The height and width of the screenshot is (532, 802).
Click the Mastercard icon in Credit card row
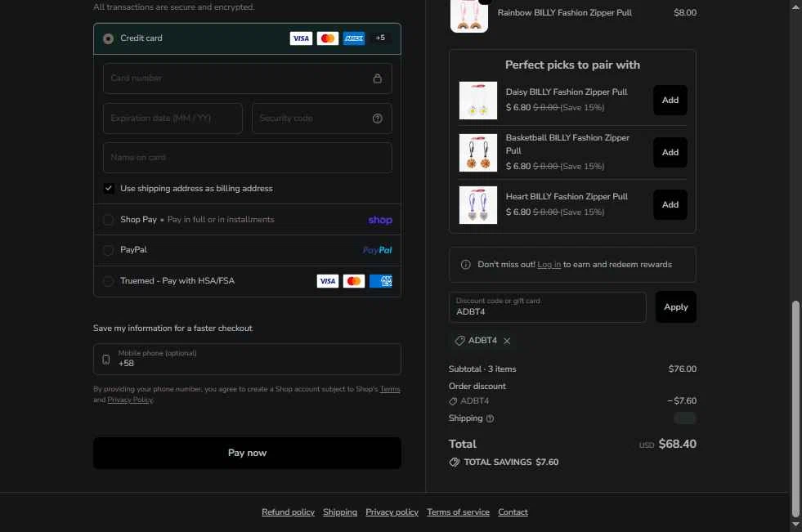point(327,38)
